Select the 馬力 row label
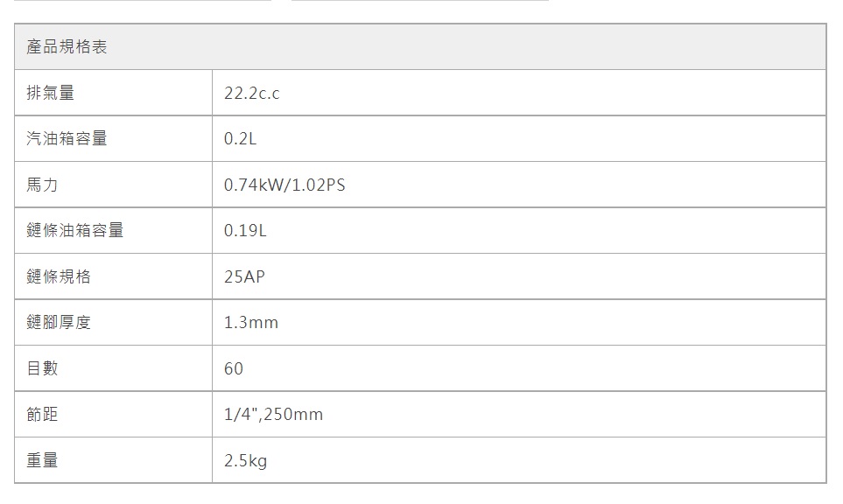The width and height of the screenshot is (843, 504). point(43,185)
